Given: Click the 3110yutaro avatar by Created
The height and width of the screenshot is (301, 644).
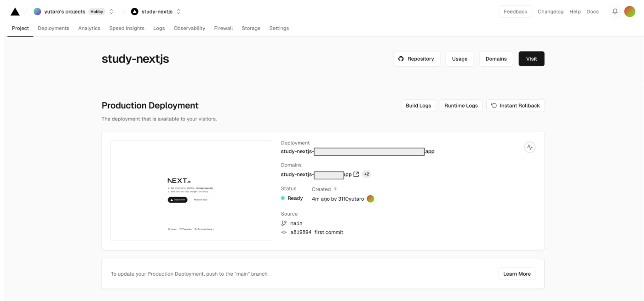Looking at the screenshot, I should pos(370,199).
